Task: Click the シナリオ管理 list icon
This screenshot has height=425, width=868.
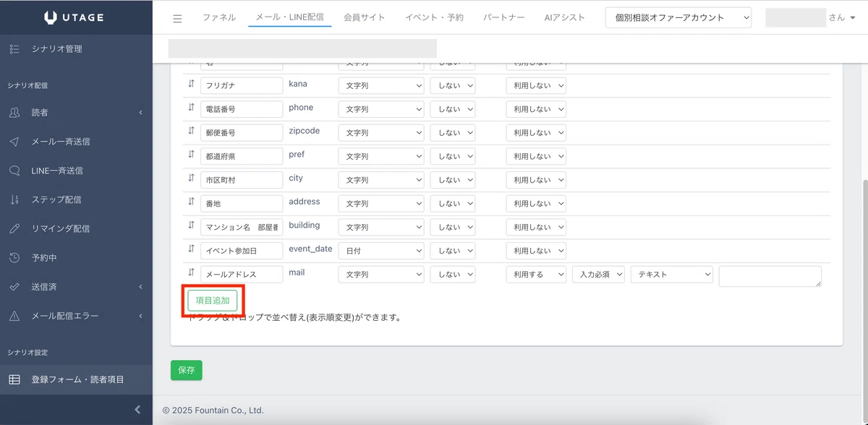Action: coord(14,49)
